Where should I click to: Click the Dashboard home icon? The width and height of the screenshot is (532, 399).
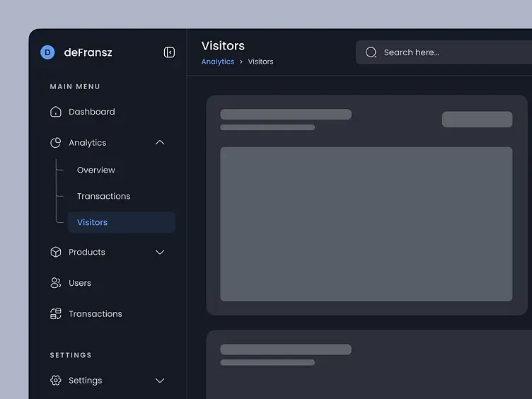click(56, 112)
